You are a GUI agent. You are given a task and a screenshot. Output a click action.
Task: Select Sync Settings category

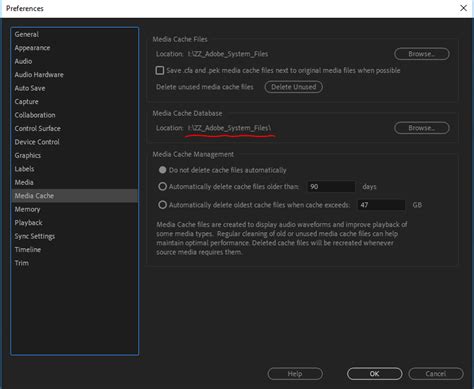point(35,236)
